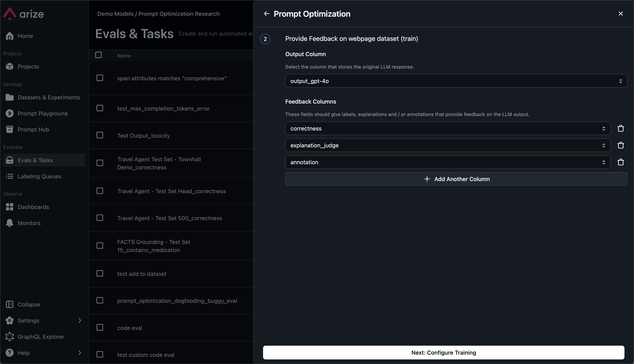Collapse the sidebar via Collapse label
Viewport: 634px width, 364px height.
pos(29,304)
